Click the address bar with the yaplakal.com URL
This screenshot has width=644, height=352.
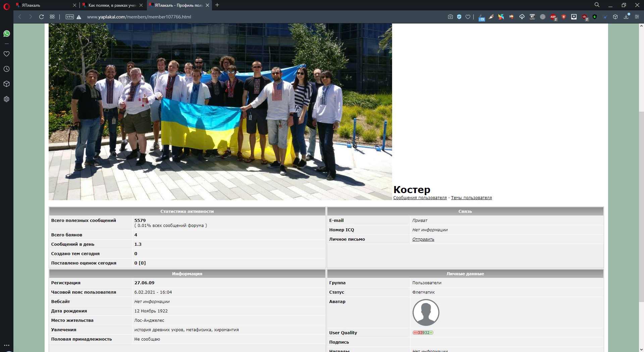coord(139,17)
